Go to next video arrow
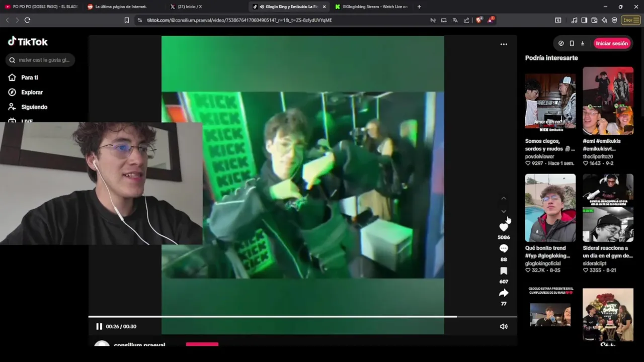The image size is (644, 362). (504, 211)
